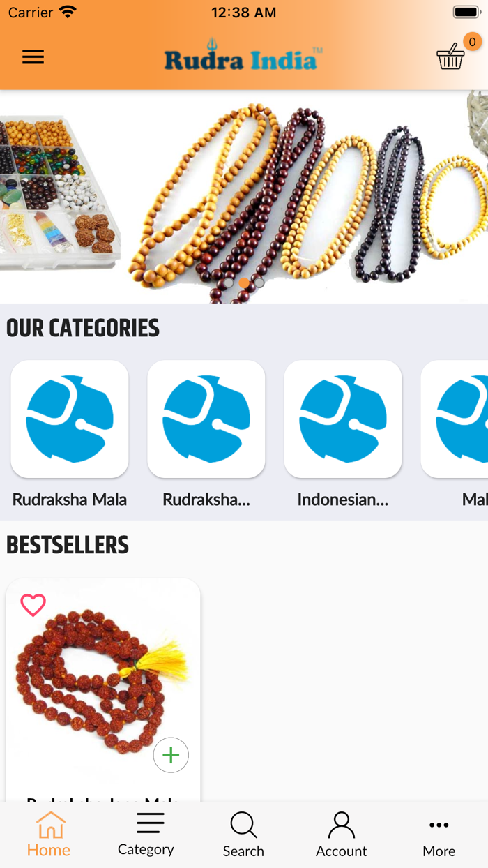Open the Rudraksha Mala category icon
The height and width of the screenshot is (868, 488).
click(x=70, y=419)
